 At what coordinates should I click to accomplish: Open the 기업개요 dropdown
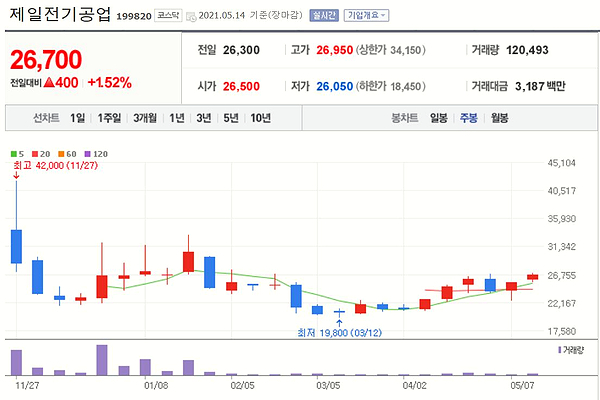tap(367, 15)
